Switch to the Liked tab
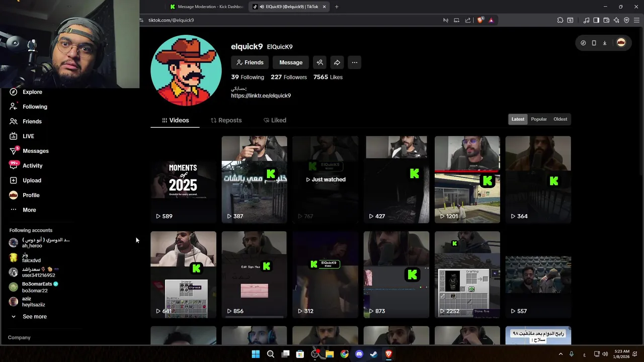 tap(275, 120)
